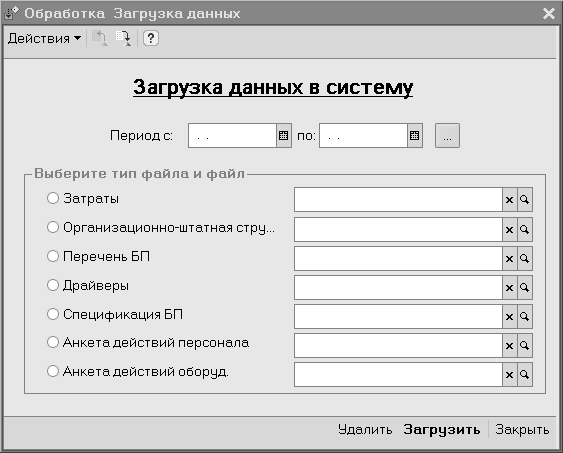The image size is (563, 453).
Task: Open calendar for Период с date
Action: click(284, 136)
